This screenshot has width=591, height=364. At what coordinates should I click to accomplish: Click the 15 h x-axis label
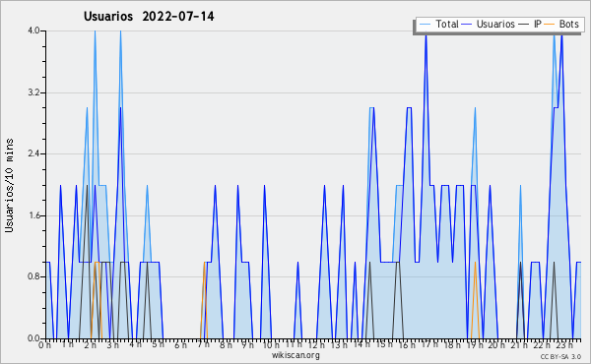(x=384, y=344)
